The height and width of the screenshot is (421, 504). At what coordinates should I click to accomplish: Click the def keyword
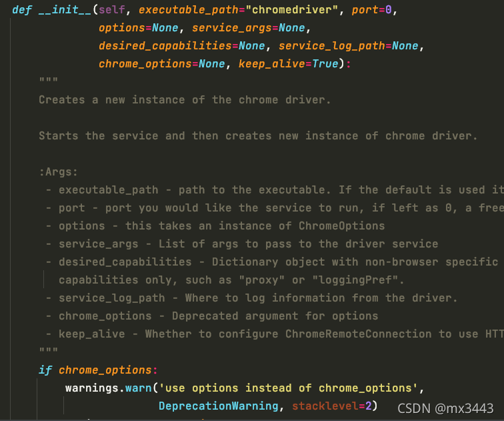point(22,10)
